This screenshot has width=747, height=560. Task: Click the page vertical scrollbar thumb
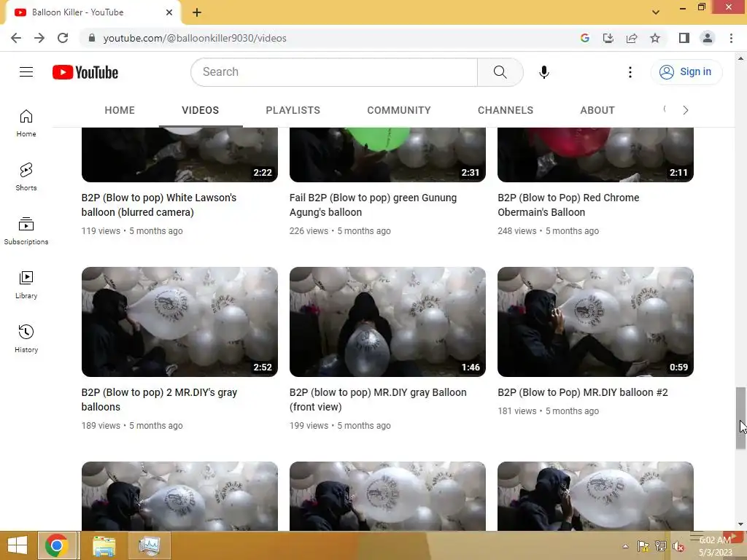tap(740, 418)
